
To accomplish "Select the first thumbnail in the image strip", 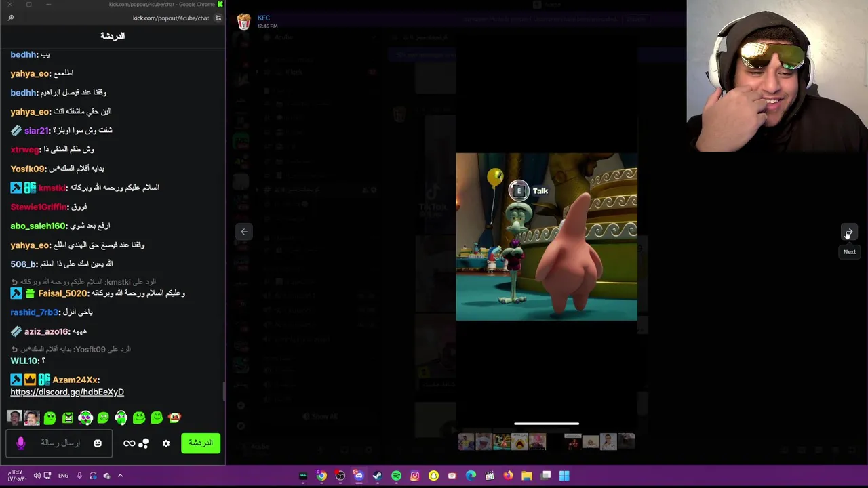I will tap(466, 442).
